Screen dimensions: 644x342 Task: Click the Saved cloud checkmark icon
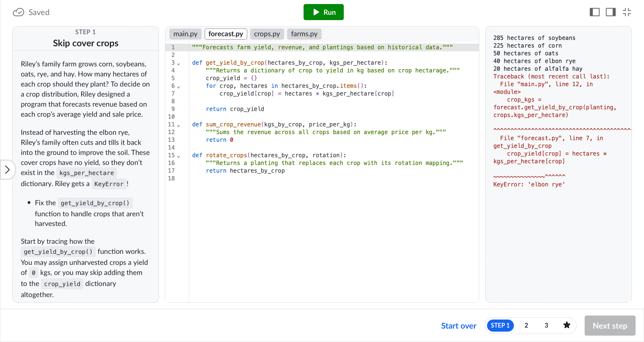coord(18,12)
